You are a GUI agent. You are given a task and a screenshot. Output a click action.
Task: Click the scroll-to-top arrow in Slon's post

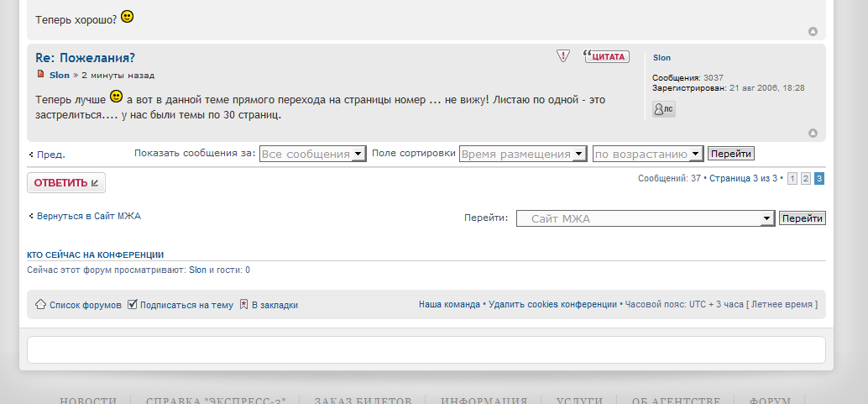[x=813, y=133]
